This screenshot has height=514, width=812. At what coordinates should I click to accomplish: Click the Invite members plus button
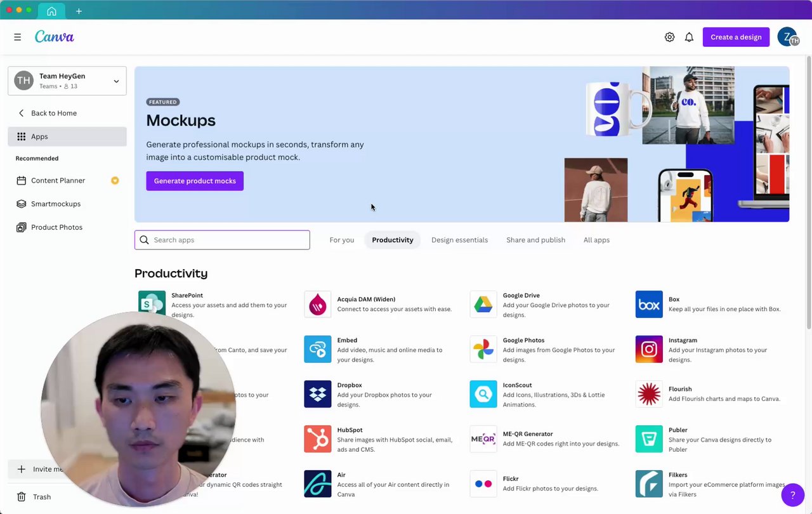pyautogui.click(x=22, y=469)
